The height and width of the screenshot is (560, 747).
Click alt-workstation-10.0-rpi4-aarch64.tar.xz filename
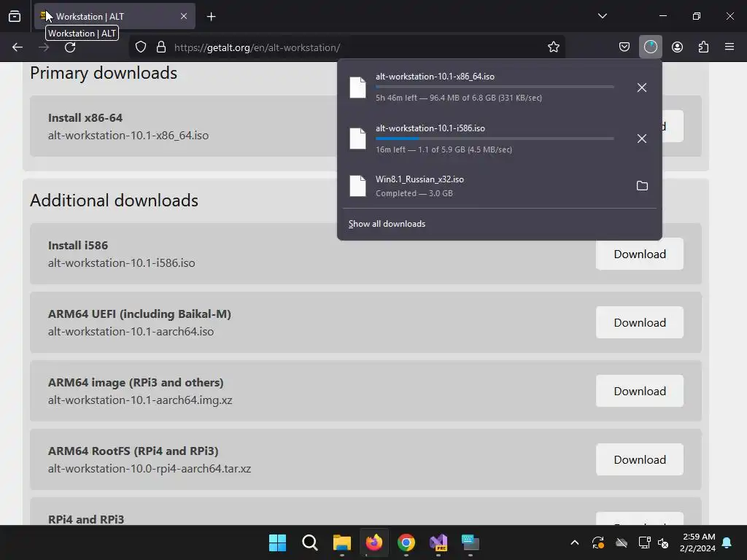(x=149, y=469)
